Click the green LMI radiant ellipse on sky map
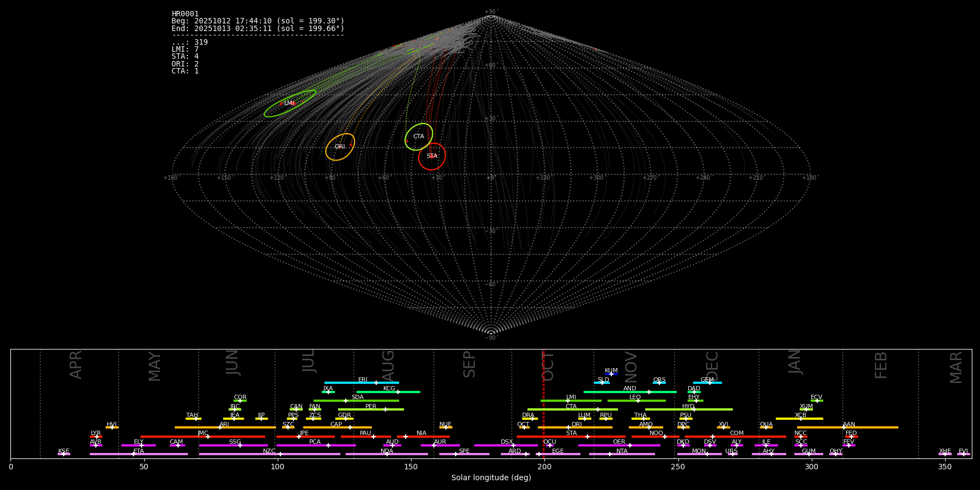Screen dimensions: 980x490 [x=290, y=103]
